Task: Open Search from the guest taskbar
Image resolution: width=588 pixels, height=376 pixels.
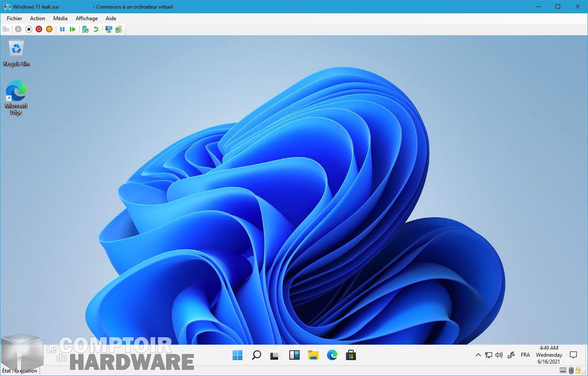Action: 256,355
